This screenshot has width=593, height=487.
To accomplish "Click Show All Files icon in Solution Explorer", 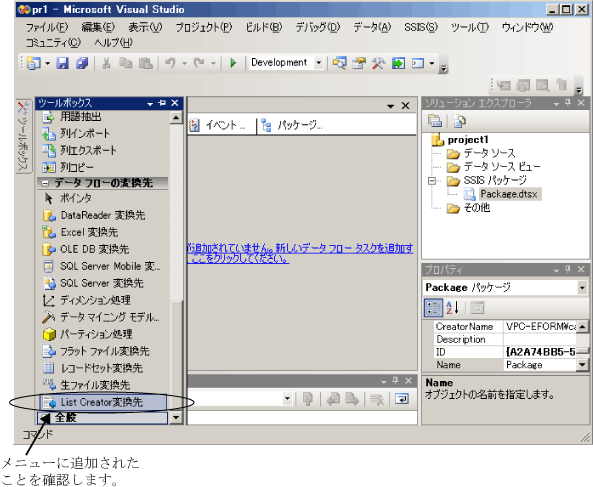I will click(459, 121).
